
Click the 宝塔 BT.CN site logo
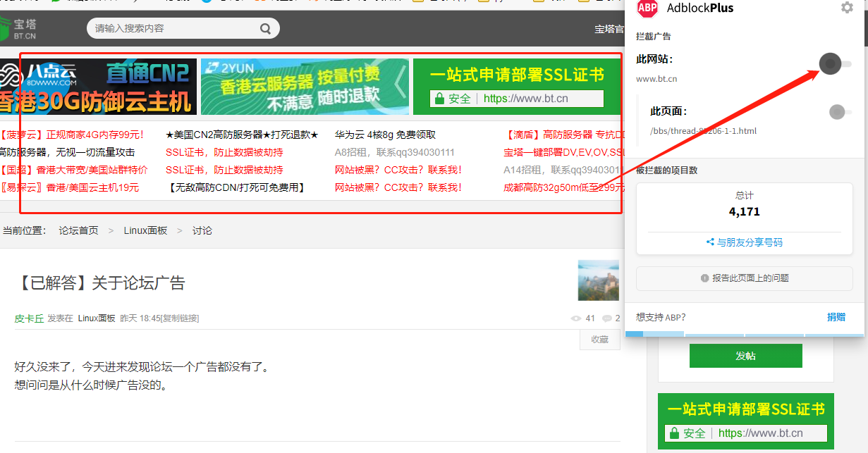pos(19,28)
